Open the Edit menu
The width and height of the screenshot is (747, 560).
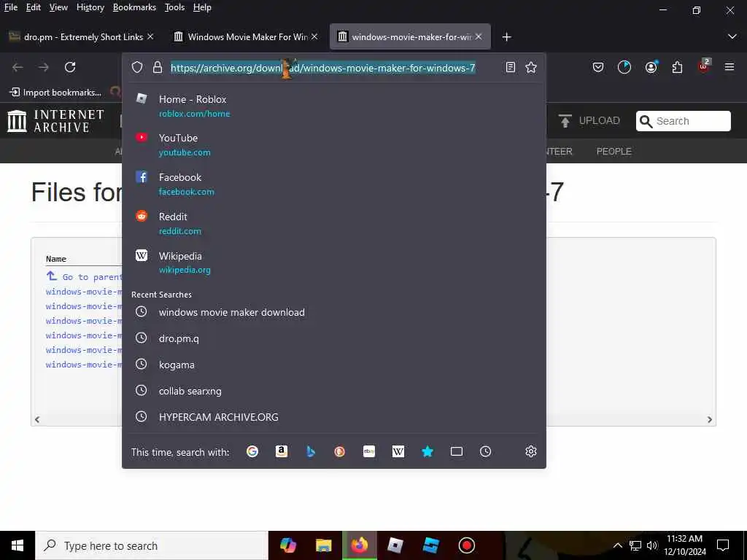pos(34,7)
